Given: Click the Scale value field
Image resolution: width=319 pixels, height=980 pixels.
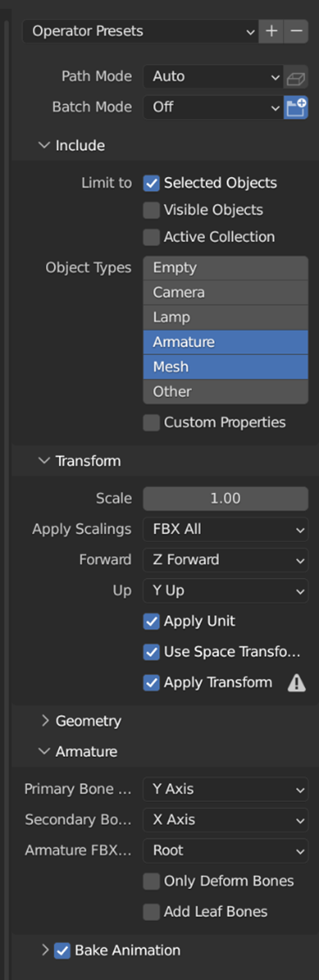Looking at the screenshot, I should click(226, 499).
